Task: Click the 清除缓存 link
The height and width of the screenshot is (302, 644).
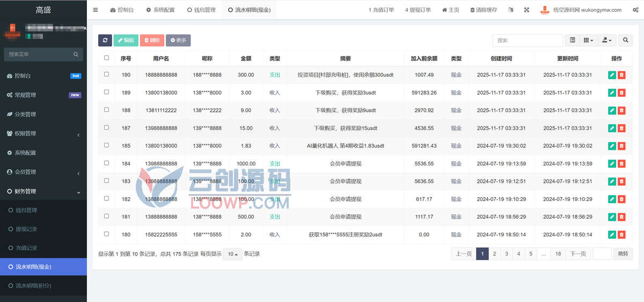Action: (x=484, y=10)
